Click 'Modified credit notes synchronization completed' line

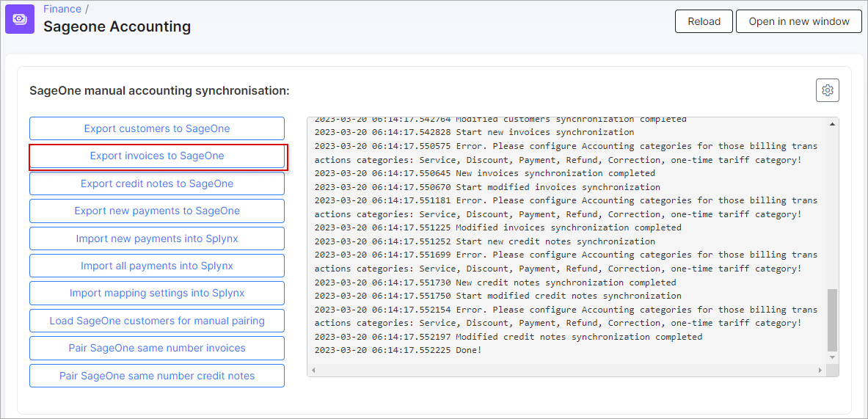(508, 337)
